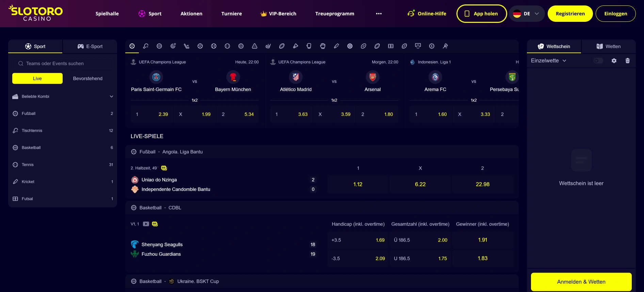Switch to Bevorstehend events filter
This screenshot has height=292, width=644.
[88, 78]
